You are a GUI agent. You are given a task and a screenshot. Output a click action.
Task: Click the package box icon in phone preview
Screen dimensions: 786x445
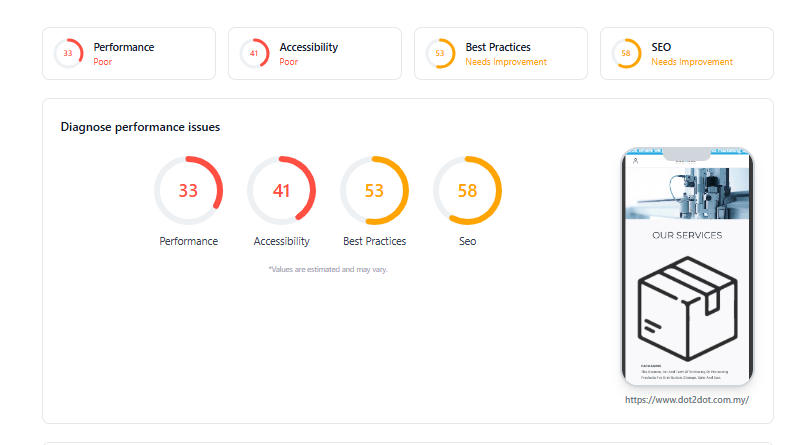[687, 308]
